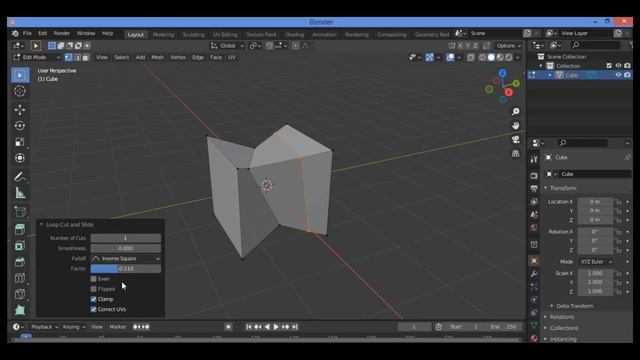The width and height of the screenshot is (640, 360).
Task: Click the End frame field
Action: [x=504, y=327]
